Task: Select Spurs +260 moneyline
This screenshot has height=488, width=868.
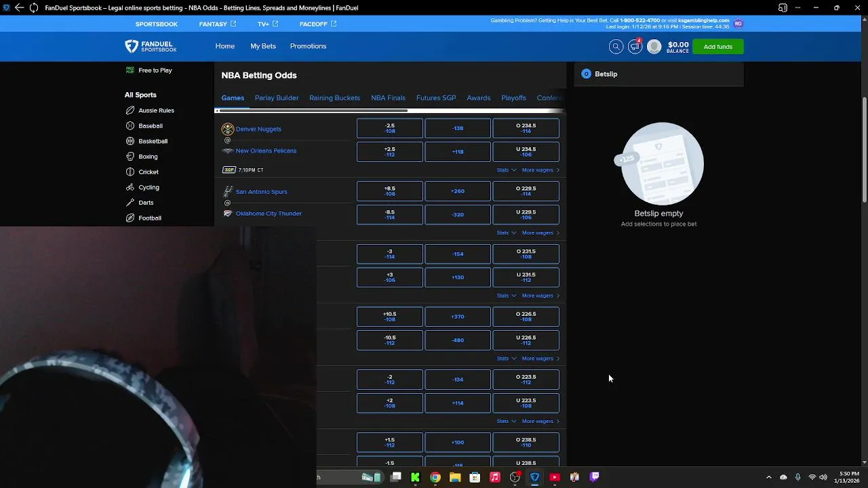Action: click(x=458, y=191)
